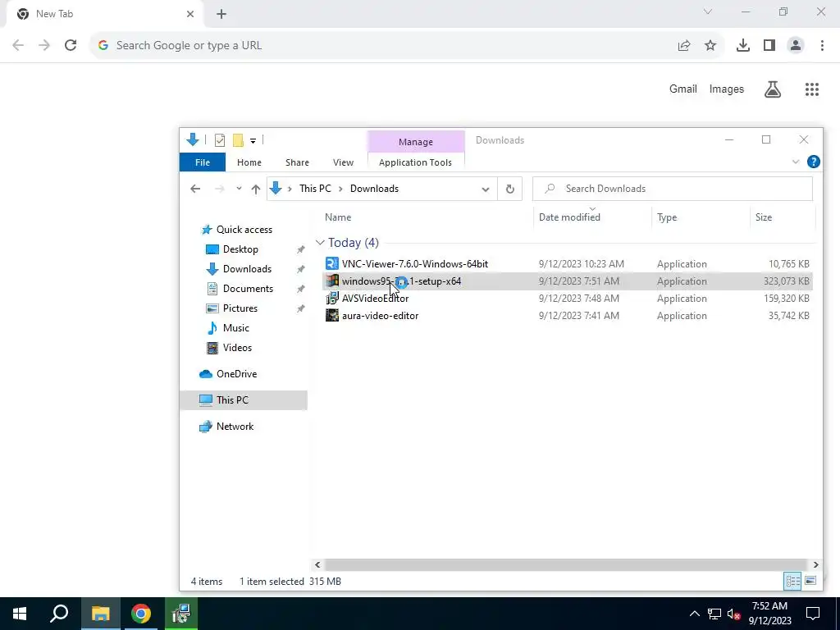840x630 pixels.
Task: Sort files by the Name column
Action: [x=338, y=217]
